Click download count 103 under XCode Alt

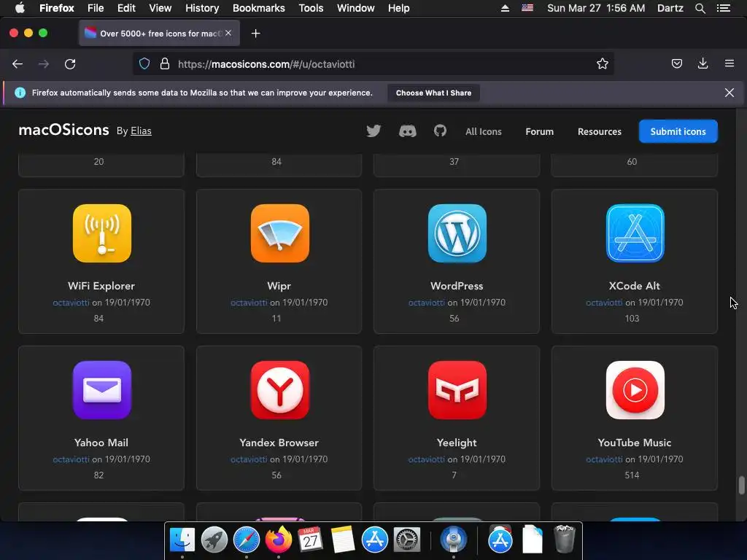coord(632,318)
